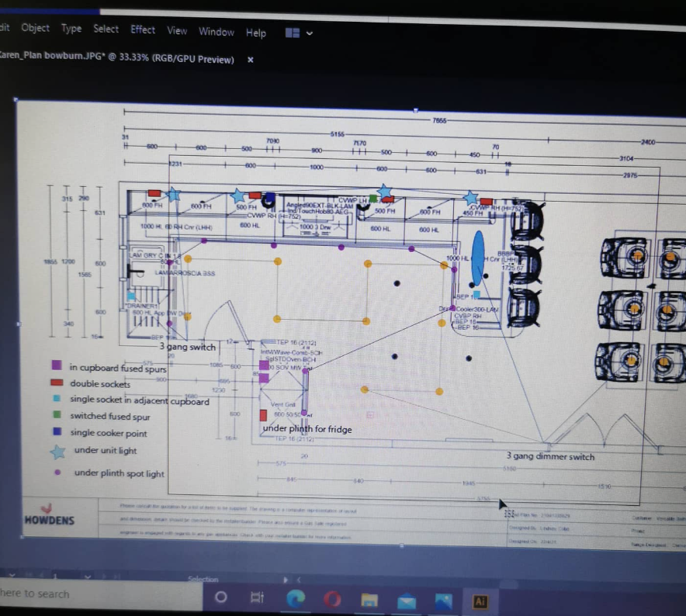
Task: Open the View menu
Action: coord(177,30)
